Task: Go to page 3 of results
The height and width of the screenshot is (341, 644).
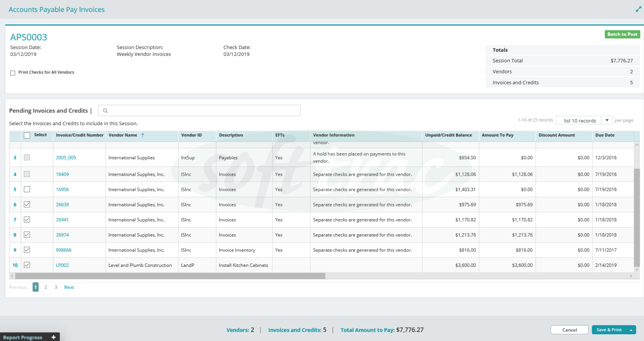Action: coord(56,287)
